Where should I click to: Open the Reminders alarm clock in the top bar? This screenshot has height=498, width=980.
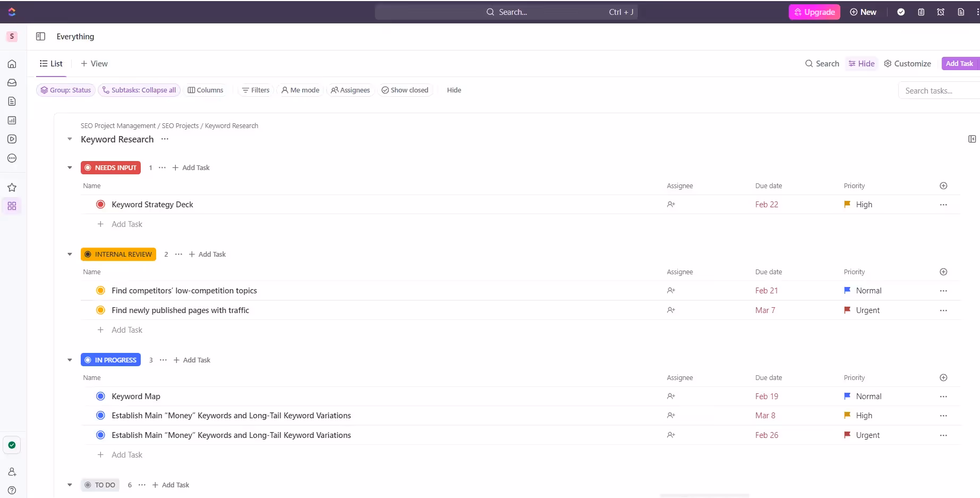tap(941, 12)
